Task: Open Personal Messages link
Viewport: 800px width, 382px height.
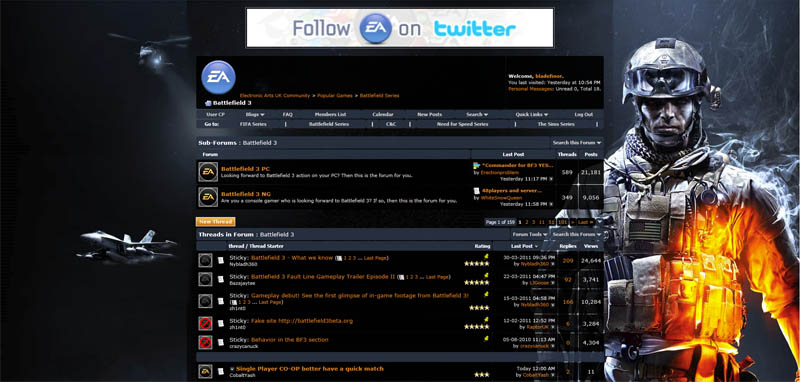Action: (x=531, y=89)
